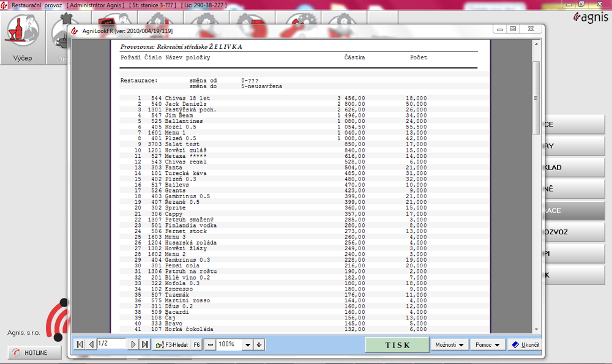This screenshot has height=364, width=612.
Task: Close the AgniLookFR viewer window
Action: coord(531,29)
